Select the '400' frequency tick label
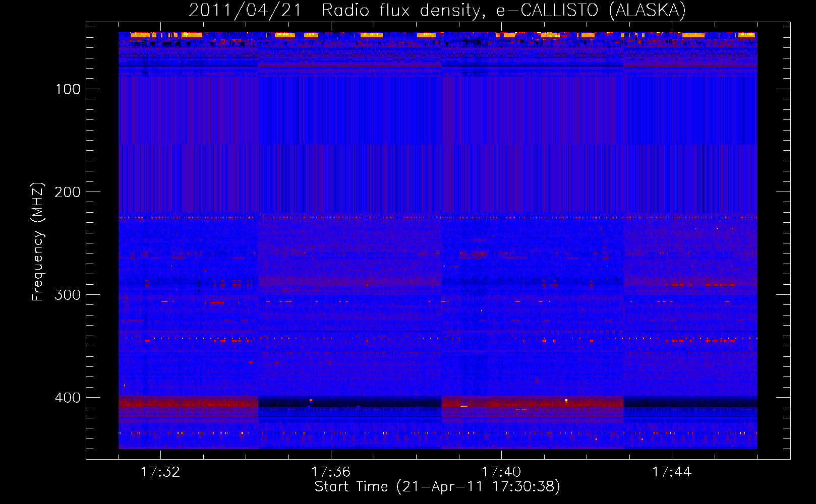This screenshot has height=504, width=816. (x=68, y=398)
